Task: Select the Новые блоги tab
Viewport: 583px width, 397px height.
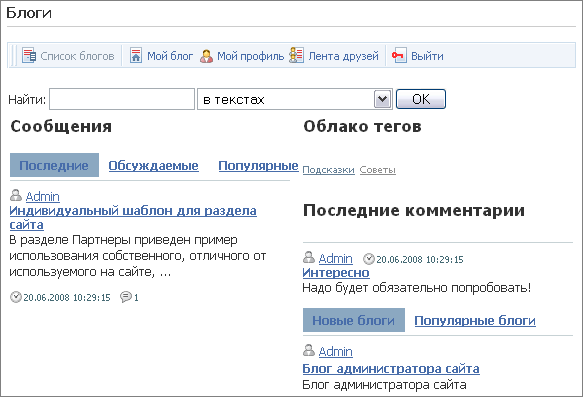Action: (x=354, y=320)
